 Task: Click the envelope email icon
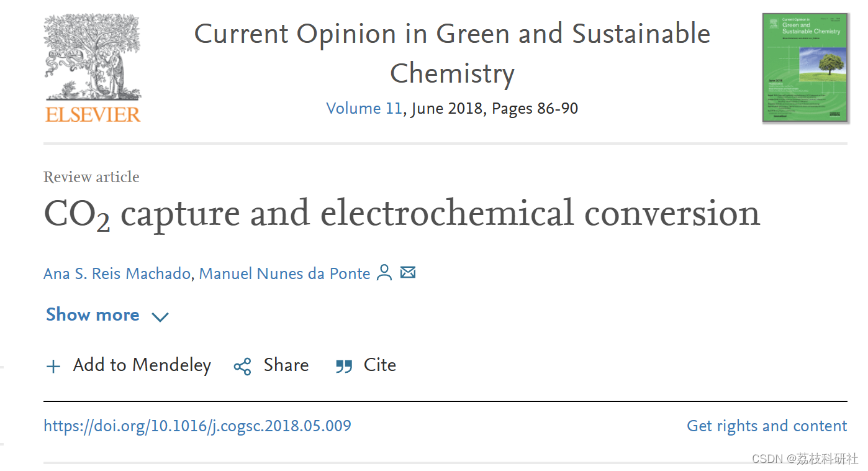408,273
